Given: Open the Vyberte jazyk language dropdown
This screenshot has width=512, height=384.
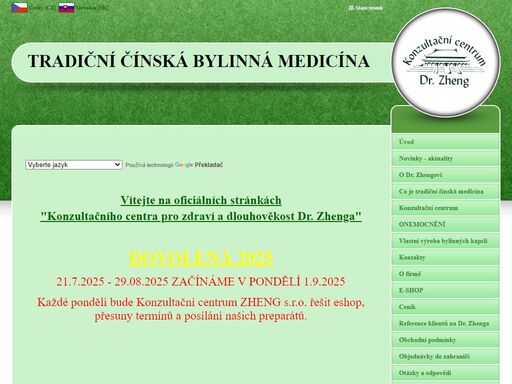Looking at the screenshot, I should click(74, 165).
